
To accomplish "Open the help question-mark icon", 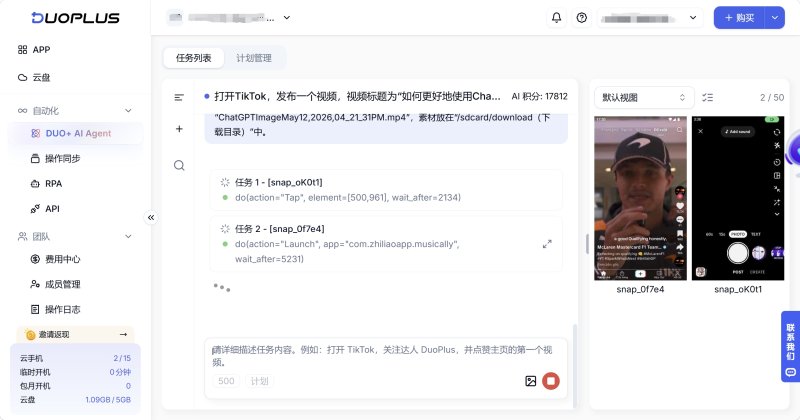I will (x=582, y=18).
